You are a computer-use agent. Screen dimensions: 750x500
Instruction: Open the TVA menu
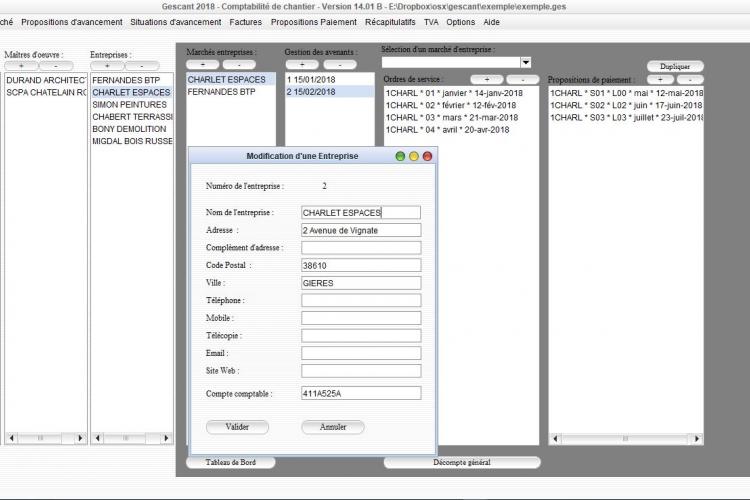coord(431,22)
